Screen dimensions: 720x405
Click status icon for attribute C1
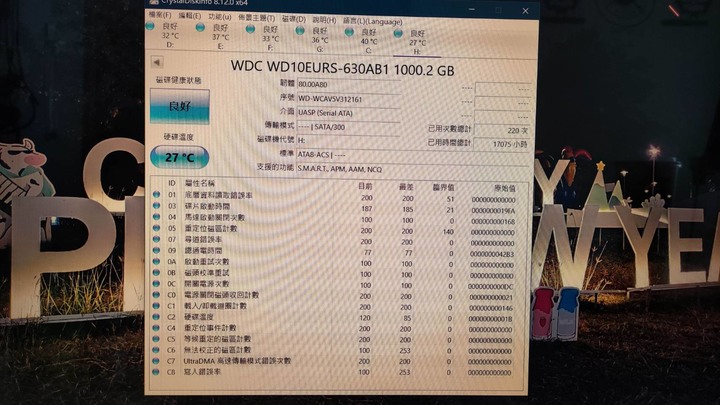point(157,305)
